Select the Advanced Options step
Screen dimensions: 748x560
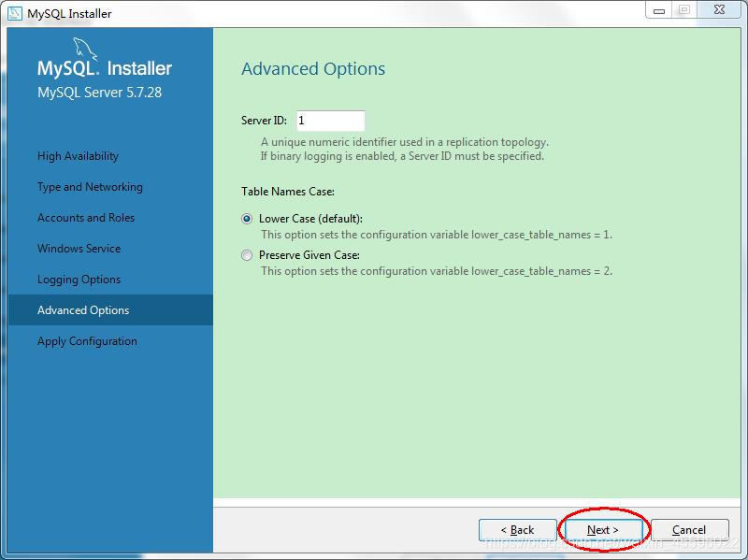pyautogui.click(x=110, y=310)
